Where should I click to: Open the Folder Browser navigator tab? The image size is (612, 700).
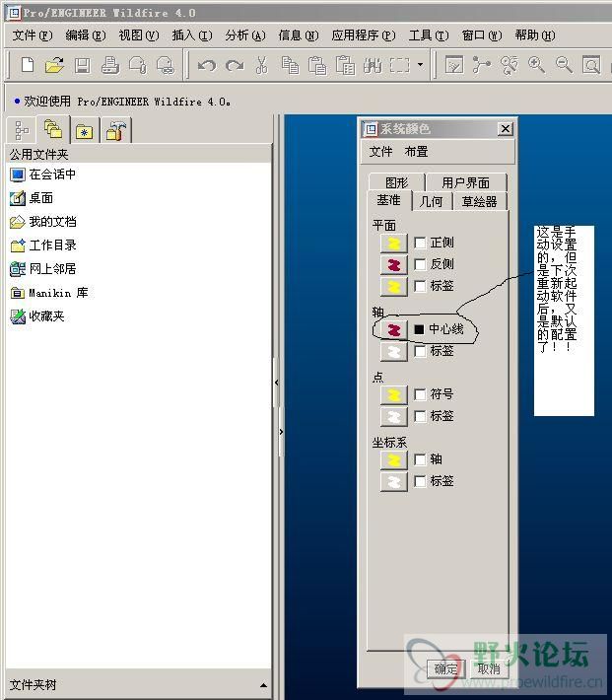53,129
